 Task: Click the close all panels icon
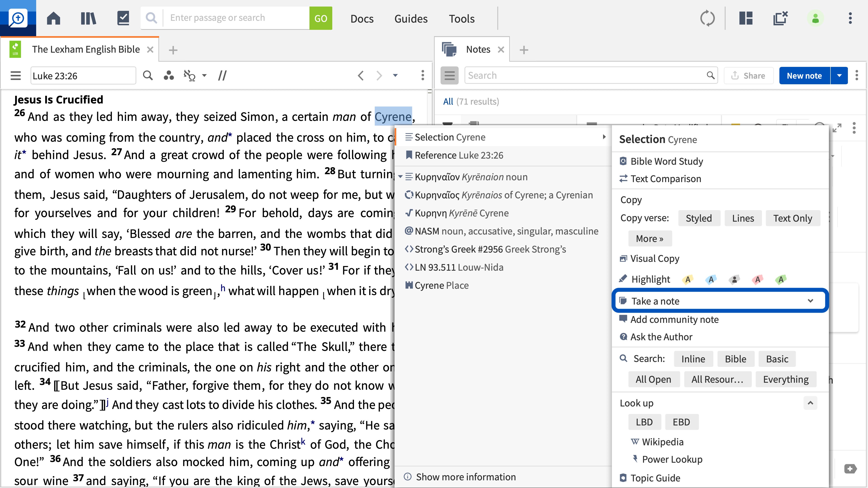[x=780, y=18]
